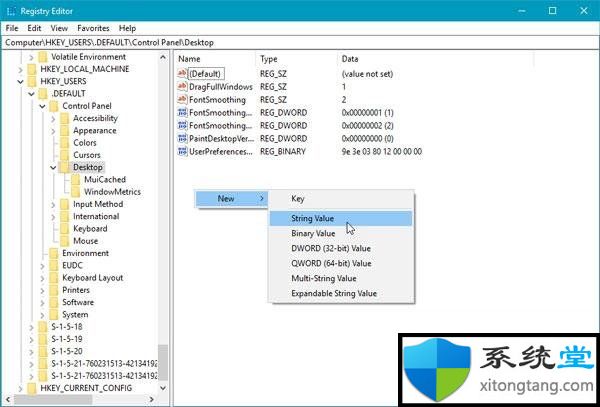The width and height of the screenshot is (600, 407).
Task: Open the Favorites menu
Action: (x=93, y=28)
